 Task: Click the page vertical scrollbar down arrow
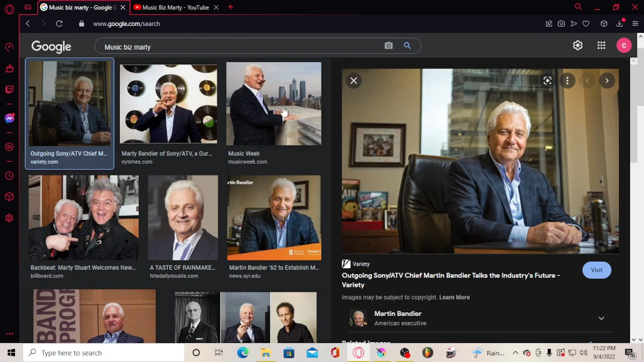tap(640, 340)
